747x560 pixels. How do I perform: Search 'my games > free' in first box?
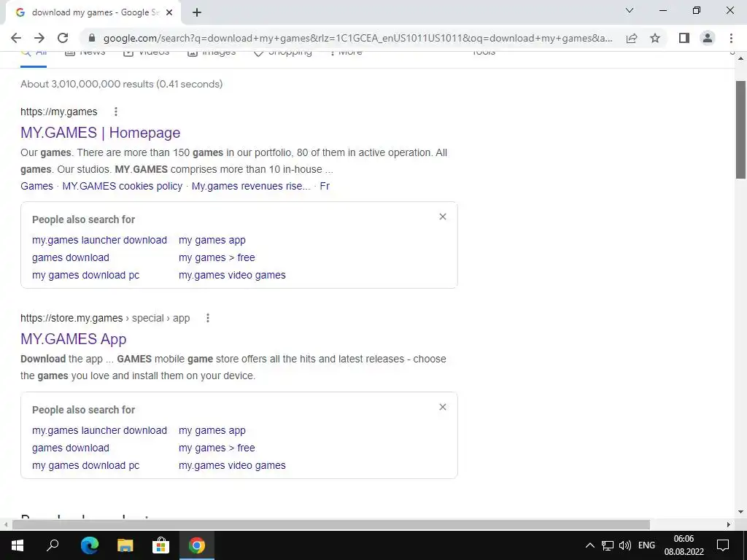217,257
